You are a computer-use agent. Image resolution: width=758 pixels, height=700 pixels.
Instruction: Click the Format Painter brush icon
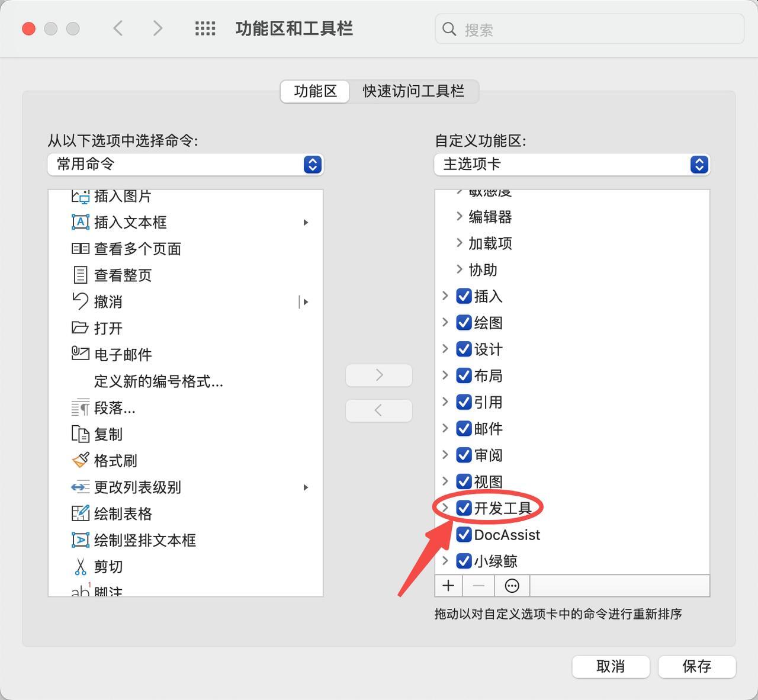tap(80, 460)
